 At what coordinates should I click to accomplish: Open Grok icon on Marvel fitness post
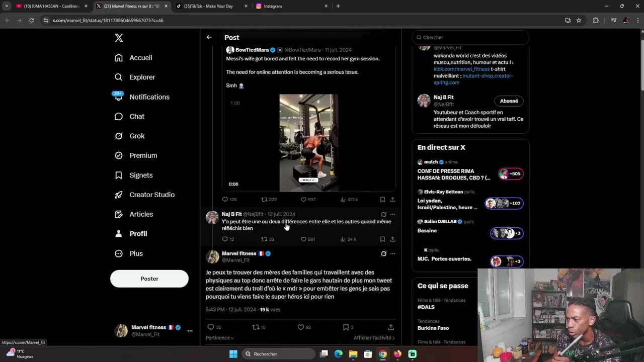[x=383, y=254]
